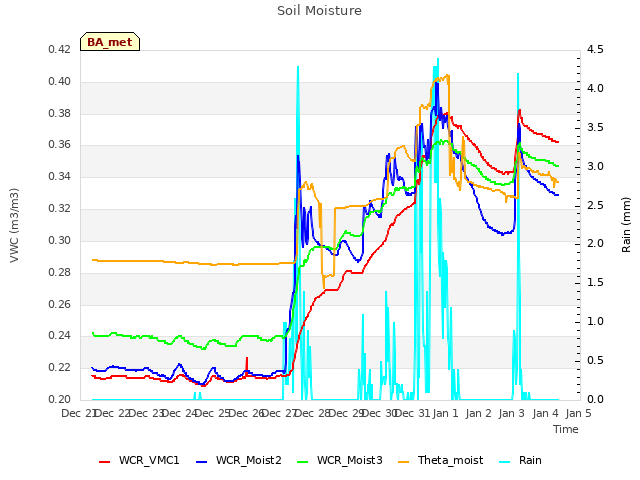Click the 2.5 rain axis value

click(595, 205)
